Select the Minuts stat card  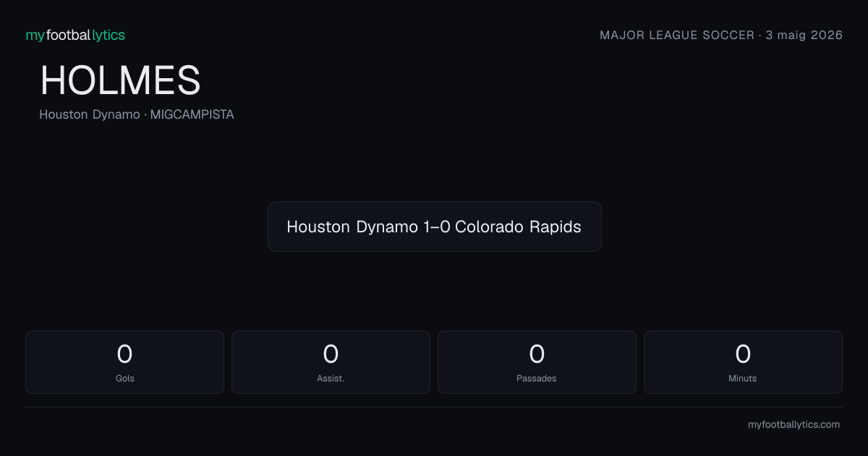[743, 362]
